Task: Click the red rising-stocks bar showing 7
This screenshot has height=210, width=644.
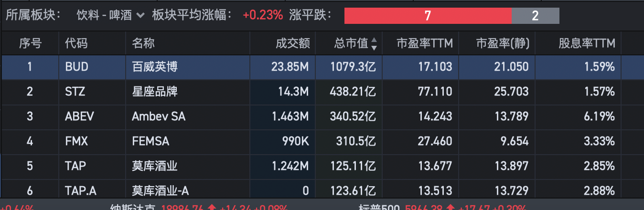Action: click(x=428, y=16)
